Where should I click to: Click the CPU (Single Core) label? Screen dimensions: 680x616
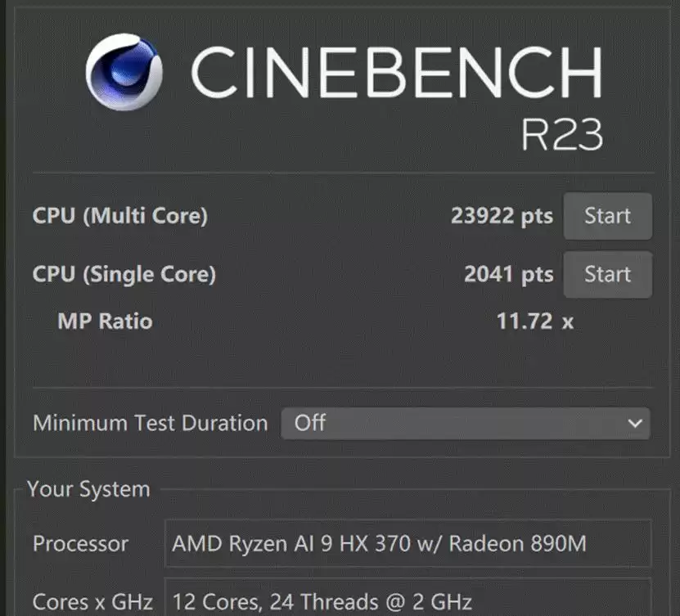tap(124, 274)
